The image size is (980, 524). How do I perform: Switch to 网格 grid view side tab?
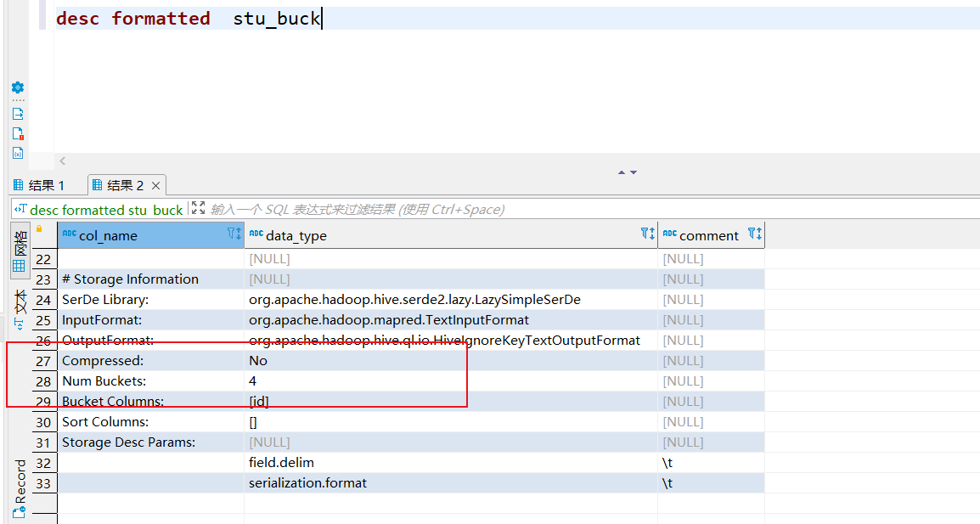(20, 251)
